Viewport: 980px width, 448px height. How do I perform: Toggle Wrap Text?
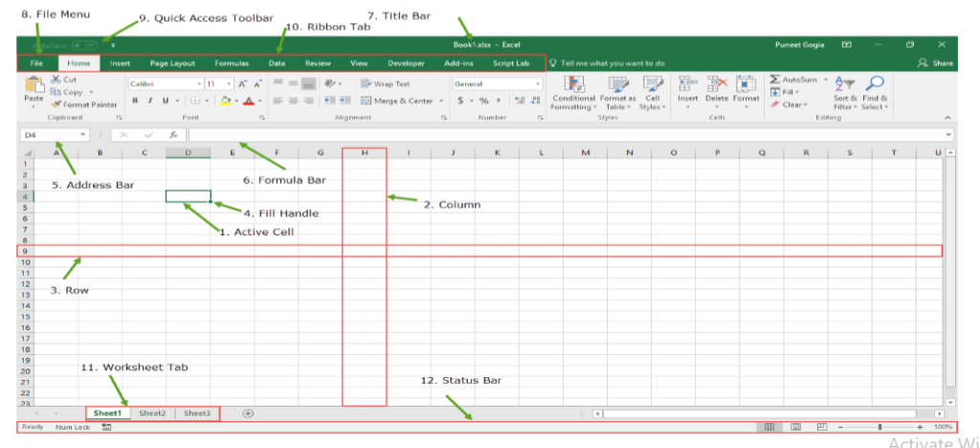click(x=386, y=83)
